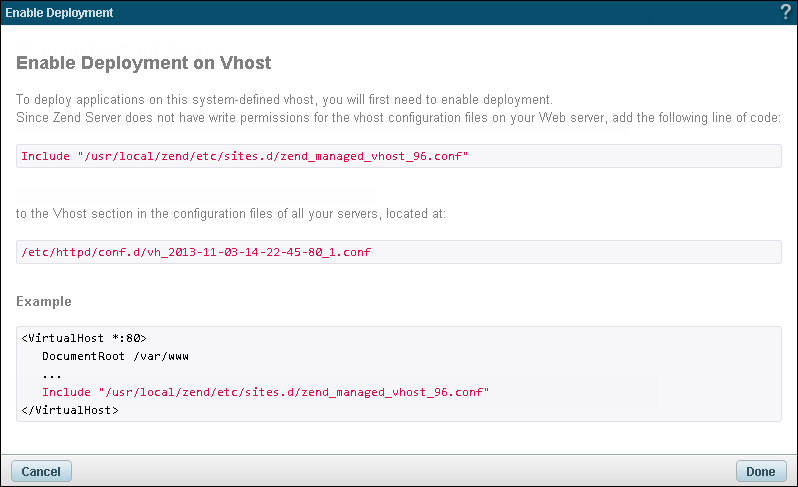The height and width of the screenshot is (487, 798).
Task: Click the red Include line in the example block
Action: click(x=265, y=392)
